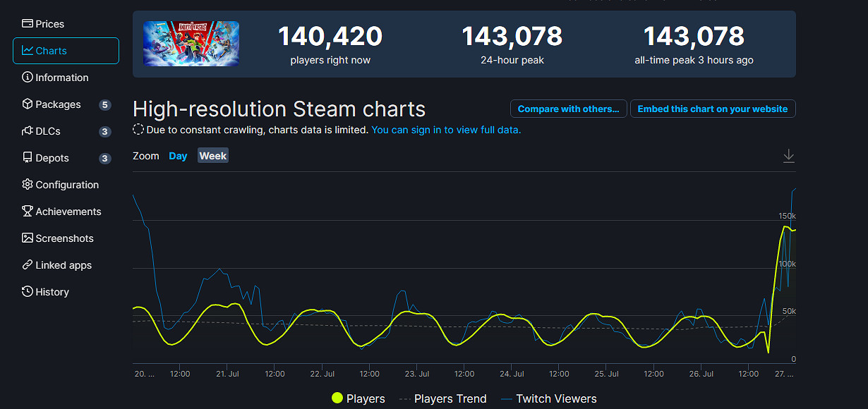Toggle the Players series in legend
Screen dimensions: 868x409
coord(358,398)
